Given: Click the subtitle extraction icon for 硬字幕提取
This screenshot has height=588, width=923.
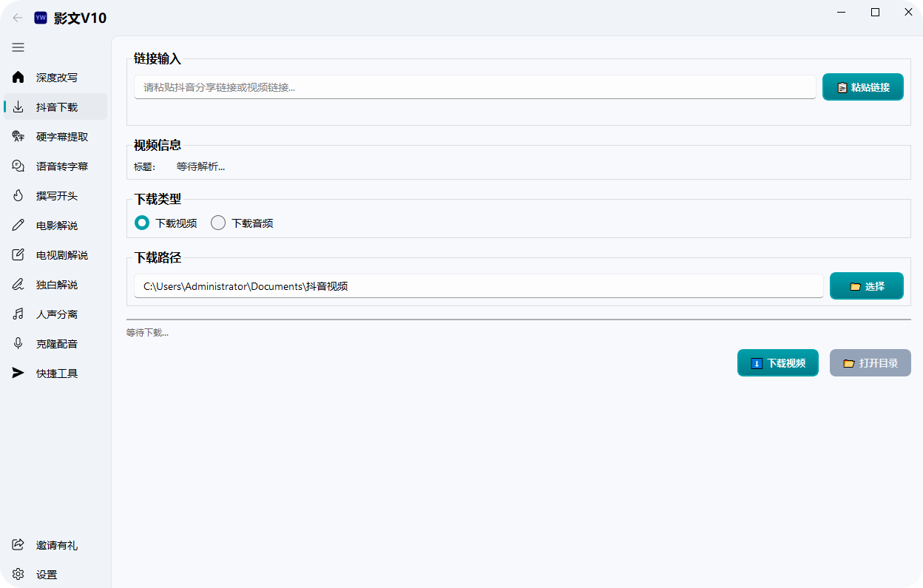Looking at the screenshot, I should click(18, 137).
